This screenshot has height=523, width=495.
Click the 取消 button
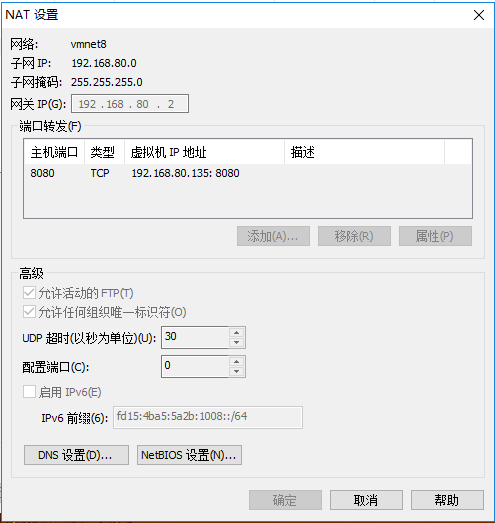tap(366, 500)
